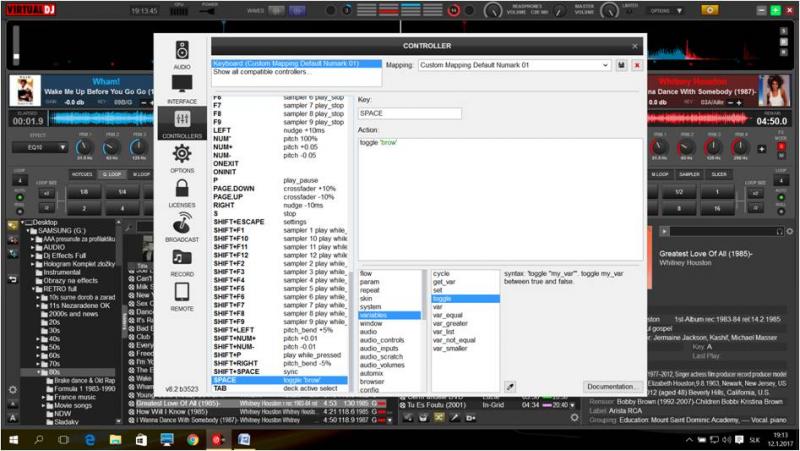Select the PAGE.DOWN crossfader mapping row
The height and width of the screenshot is (451, 800).
[280, 189]
